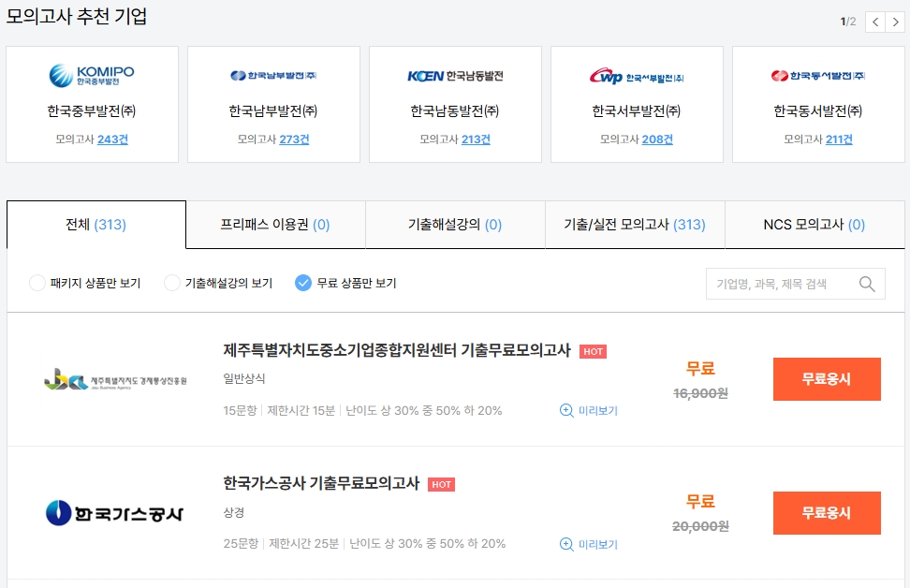
Task: Open 273건 mock exams link for 한국남부발전
Action: pyautogui.click(x=294, y=140)
